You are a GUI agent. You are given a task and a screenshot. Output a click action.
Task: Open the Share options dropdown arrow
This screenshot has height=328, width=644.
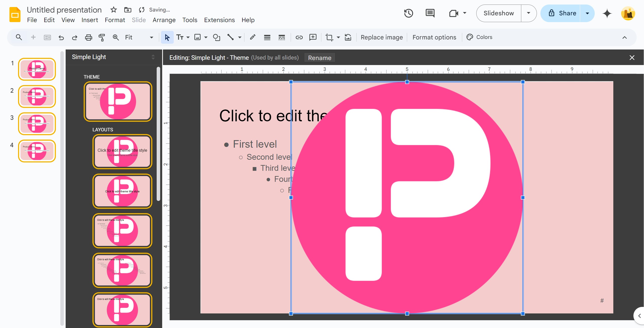coord(587,13)
